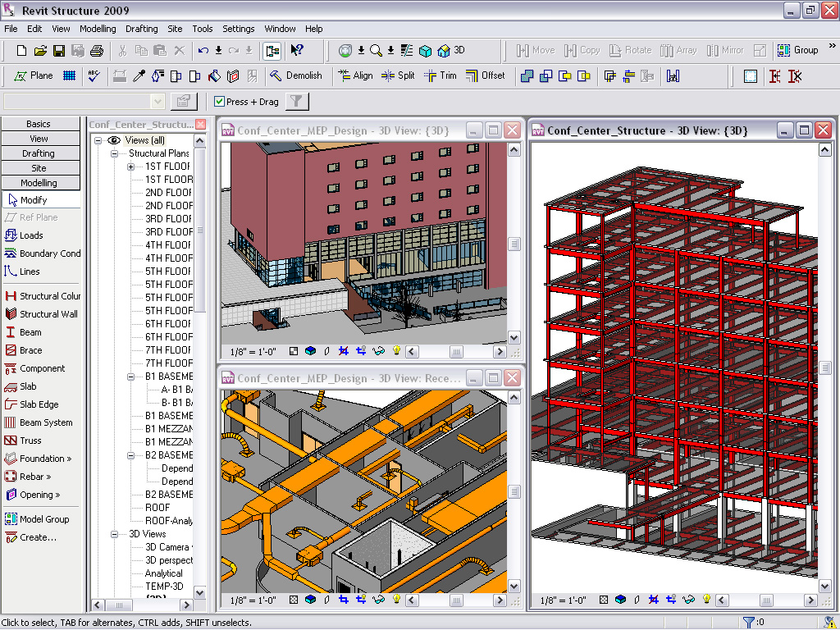
Task: Toggle the Views (all) eye icon
Action: click(x=114, y=140)
